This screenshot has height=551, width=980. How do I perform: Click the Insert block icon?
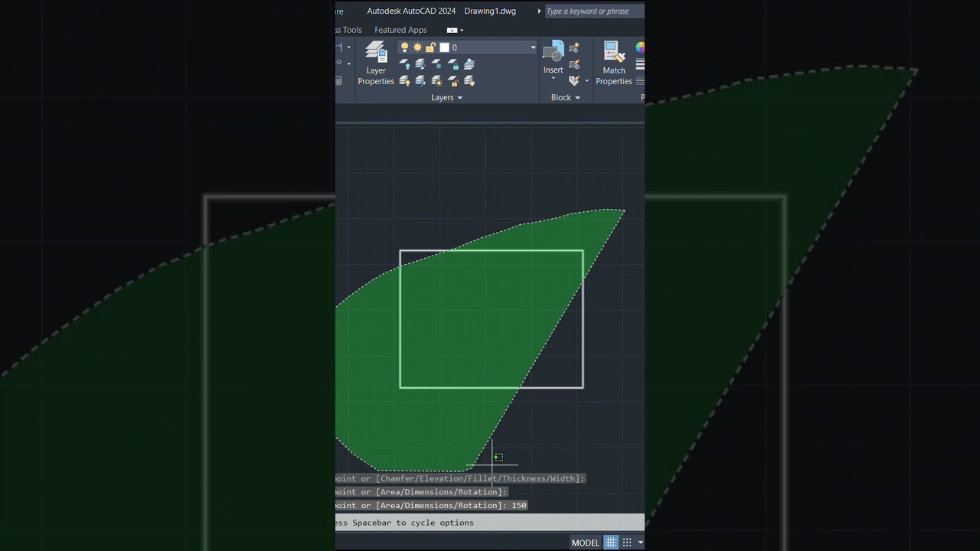point(553,52)
